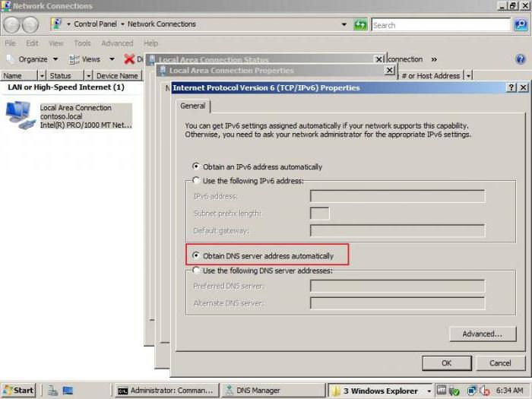Viewport: 532px width, 399px height.
Task: Choose Use the following DNS server addresses
Action: (x=197, y=270)
